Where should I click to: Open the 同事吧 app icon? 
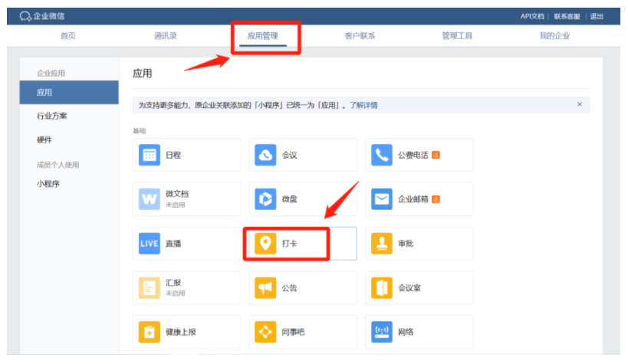pos(265,332)
